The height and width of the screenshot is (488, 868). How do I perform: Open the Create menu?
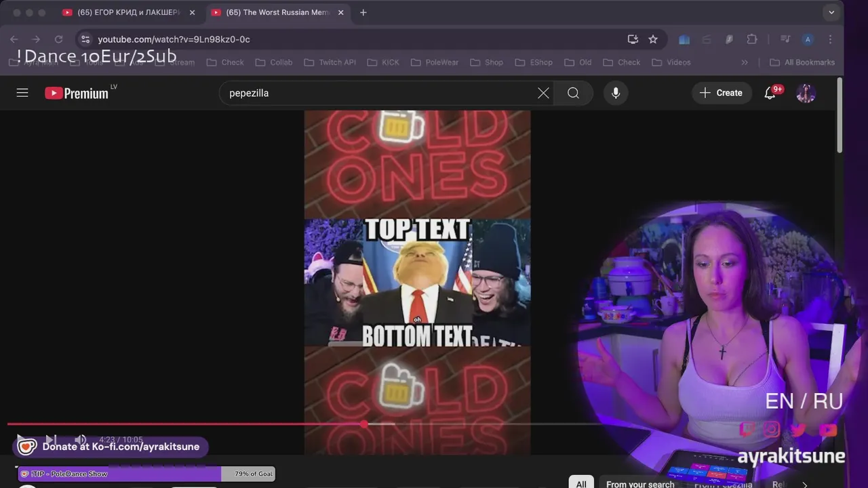coord(722,93)
